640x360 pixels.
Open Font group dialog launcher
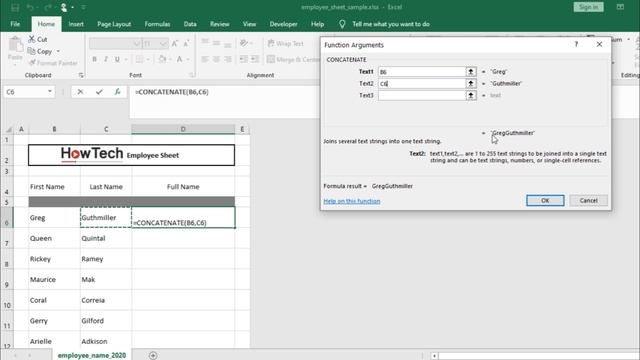click(x=191, y=75)
